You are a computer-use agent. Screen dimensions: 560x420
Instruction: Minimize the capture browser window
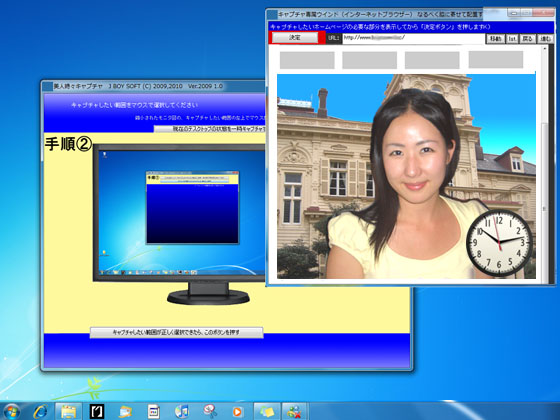513,13
